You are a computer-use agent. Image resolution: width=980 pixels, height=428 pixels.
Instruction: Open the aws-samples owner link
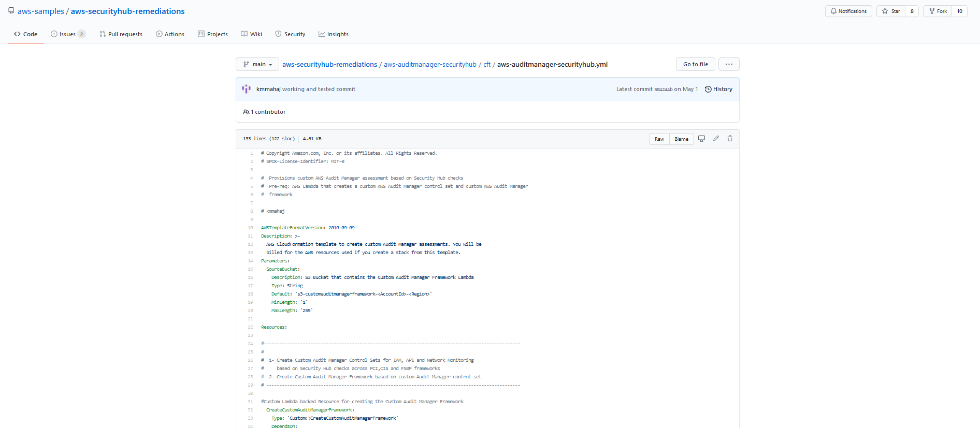41,11
